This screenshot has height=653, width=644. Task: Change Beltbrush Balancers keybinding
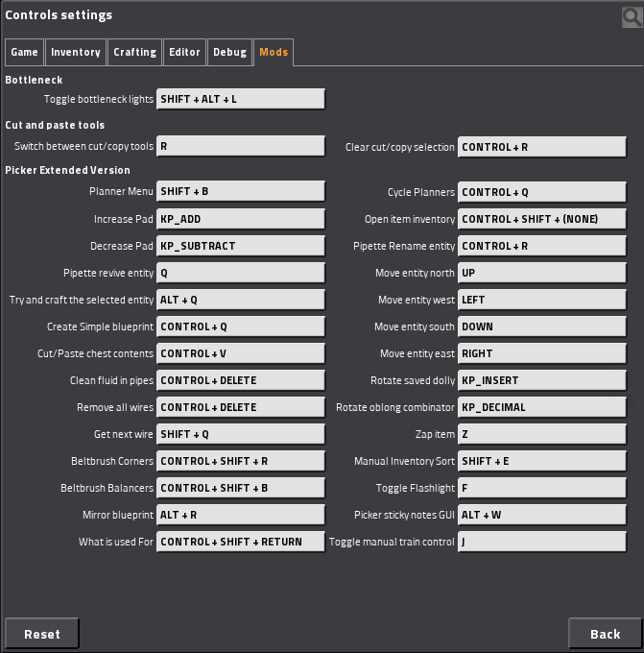(241, 488)
